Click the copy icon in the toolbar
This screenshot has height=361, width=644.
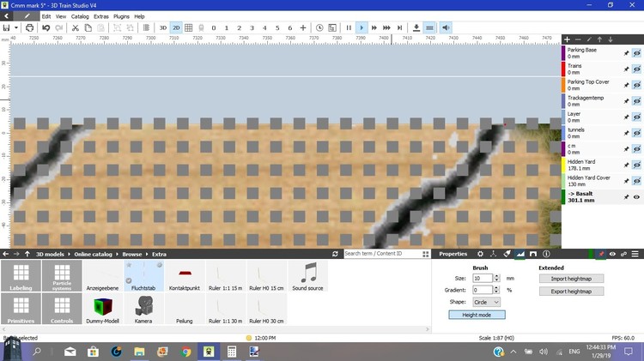tap(88, 28)
